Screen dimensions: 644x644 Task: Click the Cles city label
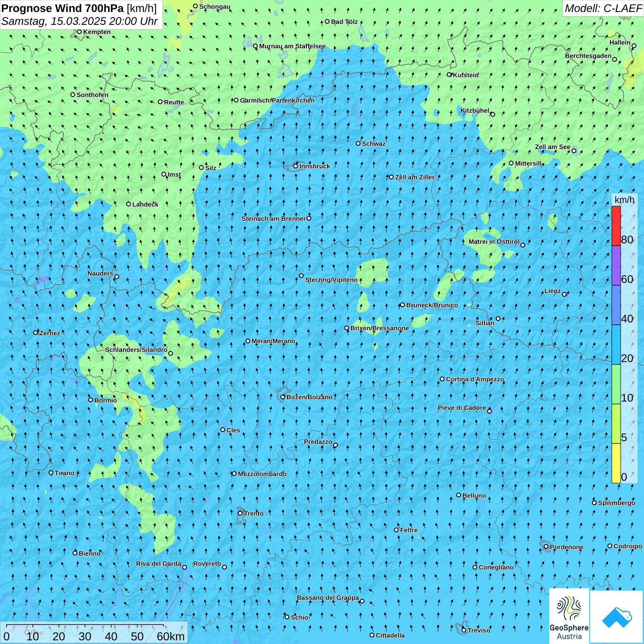[233, 430]
